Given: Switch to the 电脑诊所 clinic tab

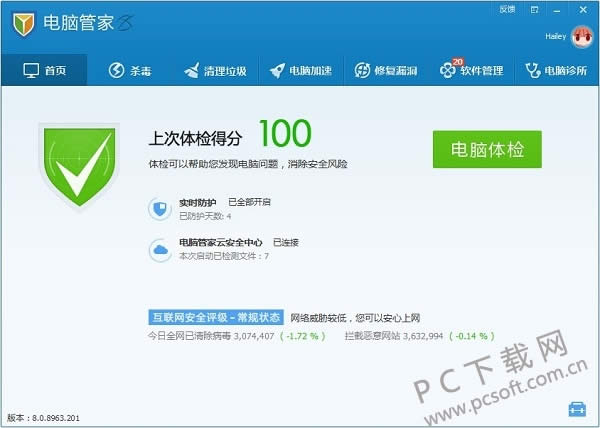Looking at the screenshot, I should point(557,70).
